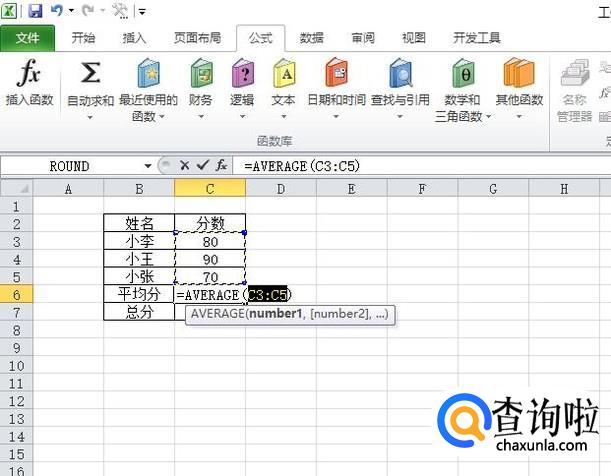611x476 pixels.
Task: Switch to the Data (数据) tab
Action: (x=312, y=38)
